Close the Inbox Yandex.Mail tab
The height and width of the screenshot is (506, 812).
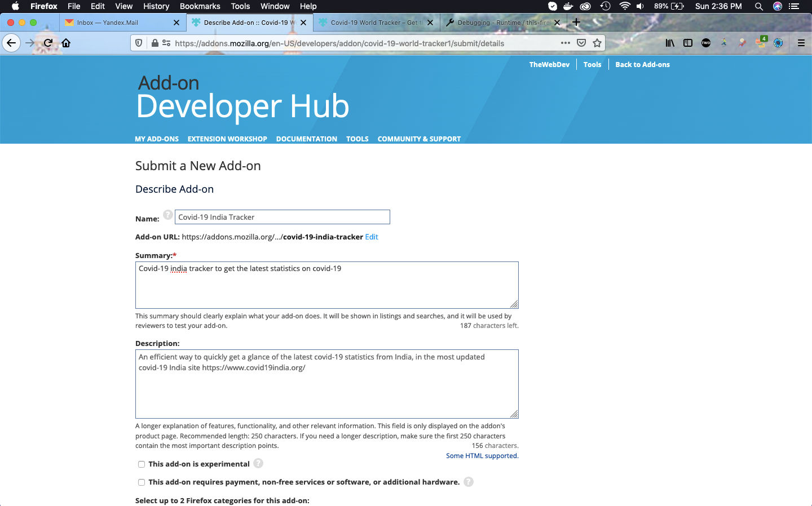pos(176,23)
